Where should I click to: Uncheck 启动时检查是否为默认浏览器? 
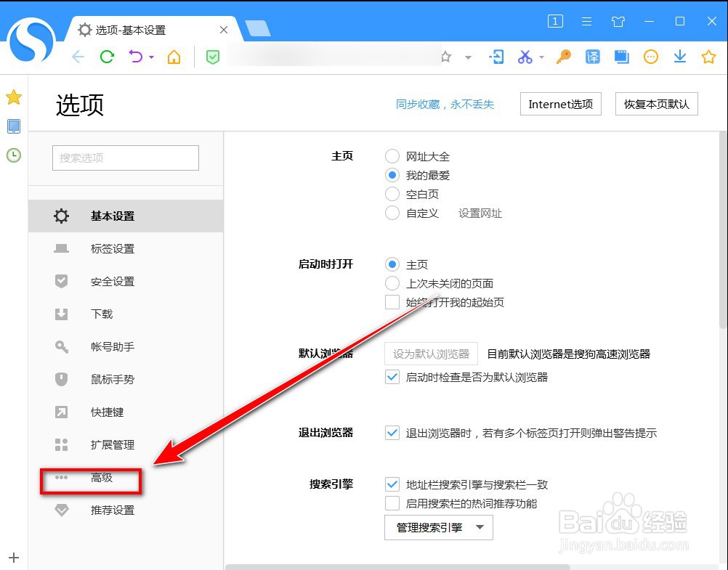tap(392, 378)
